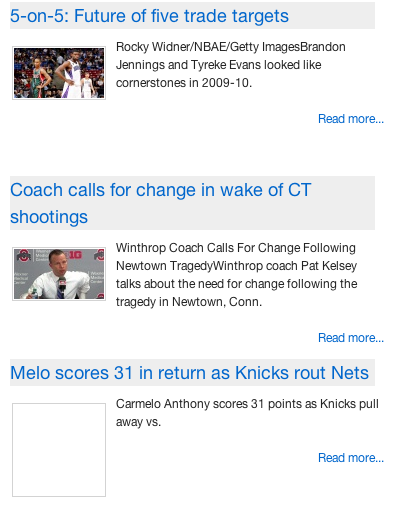Click the red Big Ten logo behind coach

click(73, 255)
